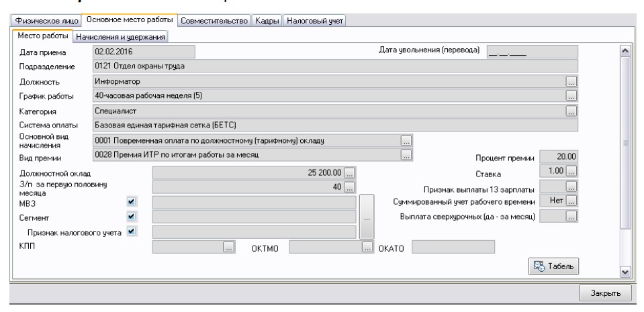Open ОКТМО ellipsis browse button
Image resolution: width=644 pixels, height=312 pixels.
click(367, 247)
